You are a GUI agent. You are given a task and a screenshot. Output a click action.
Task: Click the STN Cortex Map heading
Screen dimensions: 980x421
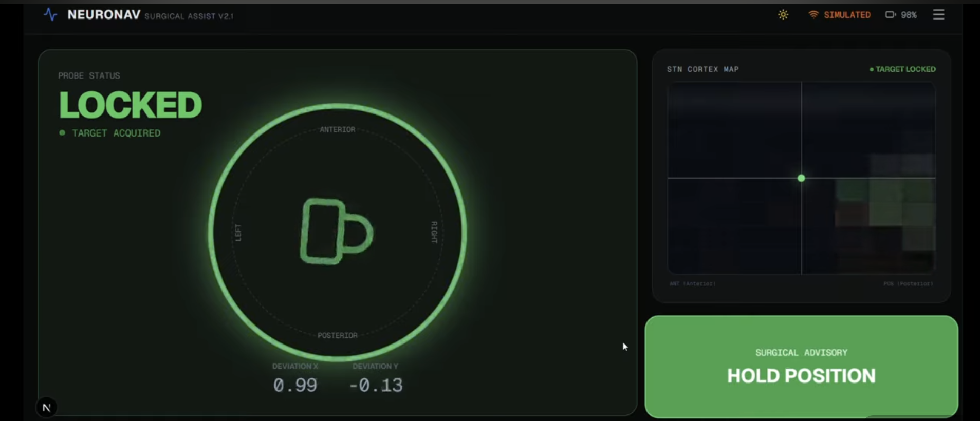(702, 69)
